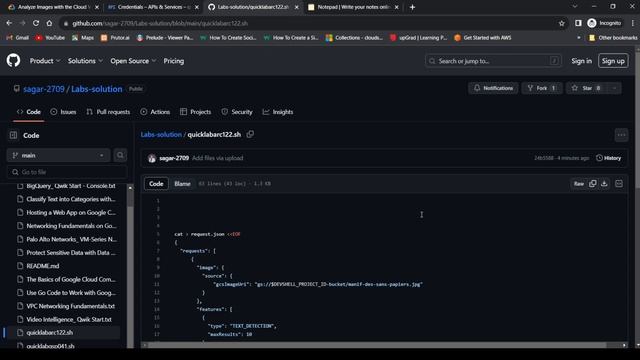Reload the page
Viewport: 640px width, 360px height.
[x=36, y=23]
